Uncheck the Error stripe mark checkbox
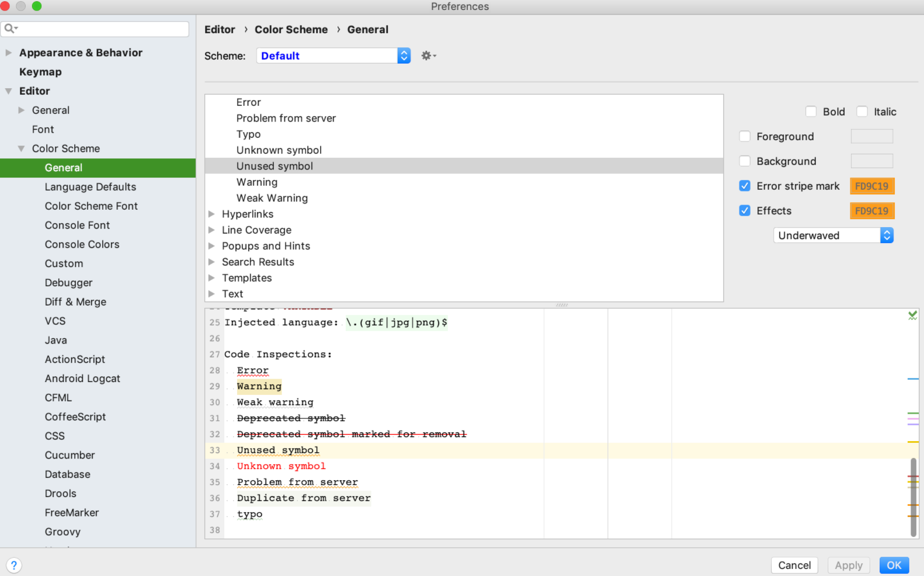924x576 pixels. pos(745,186)
